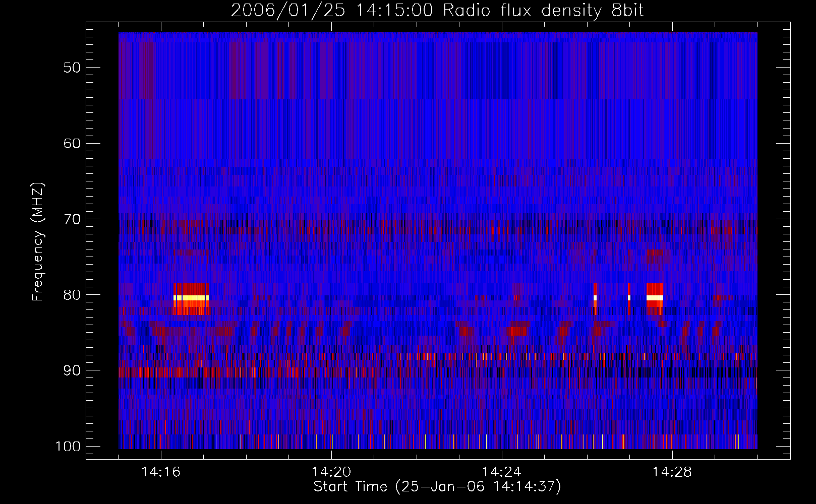Click the bright red-white burst just before 14:28
Screen dimensions: 816x504
tap(655, 298)
